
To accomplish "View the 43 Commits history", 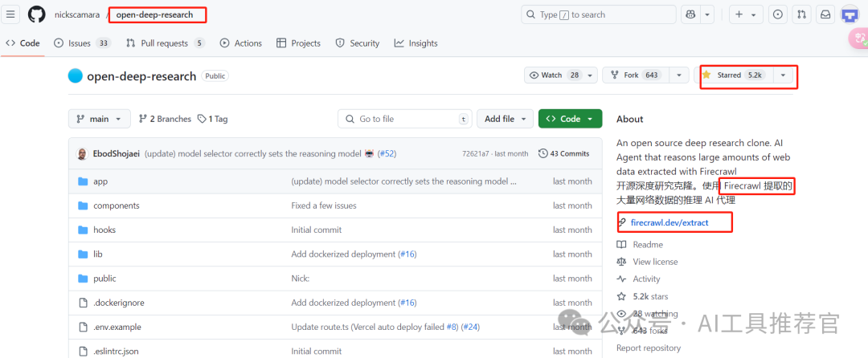I will pos(564,153).
